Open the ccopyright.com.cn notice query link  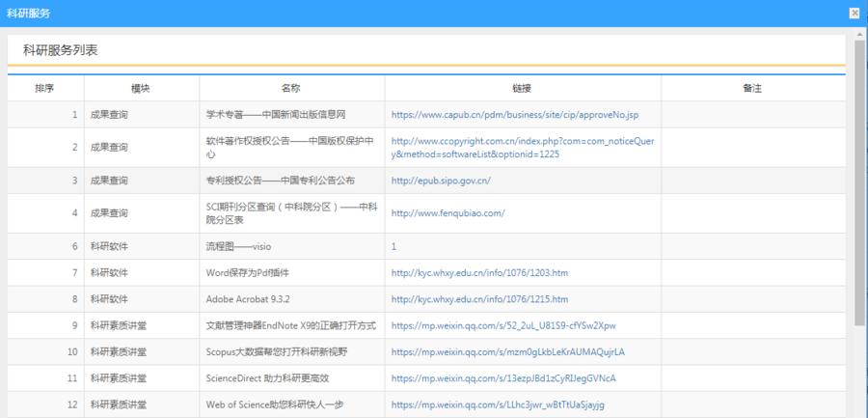(x=522, y=148)
